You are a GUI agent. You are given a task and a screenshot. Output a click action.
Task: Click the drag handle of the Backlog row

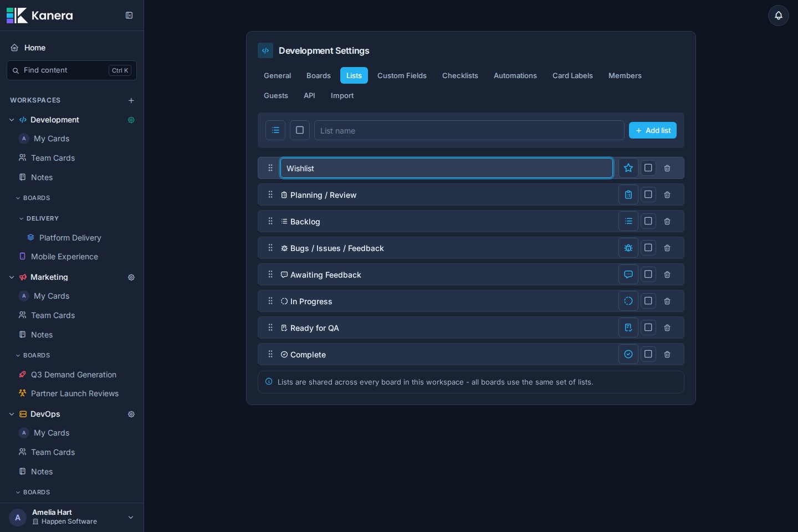click(270, 221)
